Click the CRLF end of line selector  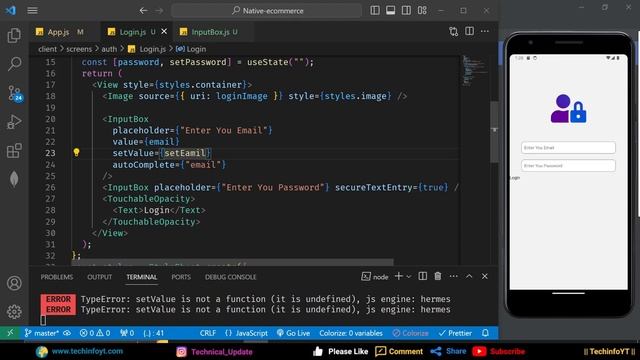(208, 333)
